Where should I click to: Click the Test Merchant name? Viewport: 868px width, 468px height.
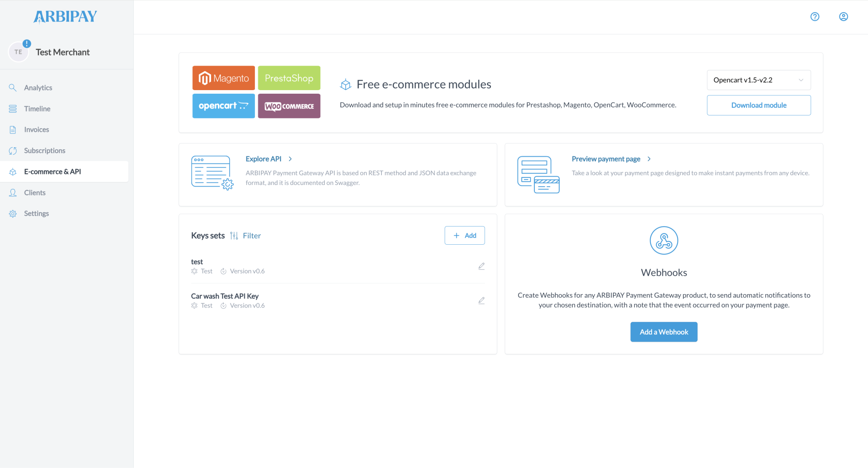[62, 52]
